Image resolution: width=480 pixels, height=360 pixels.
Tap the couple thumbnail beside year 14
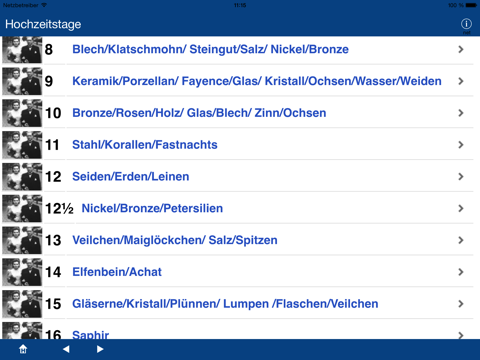(x=22, y=272)
